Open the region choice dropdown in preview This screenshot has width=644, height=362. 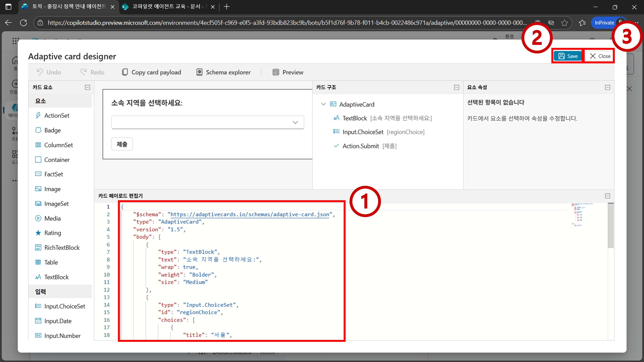pyautogui.click(x=208, y=122)
